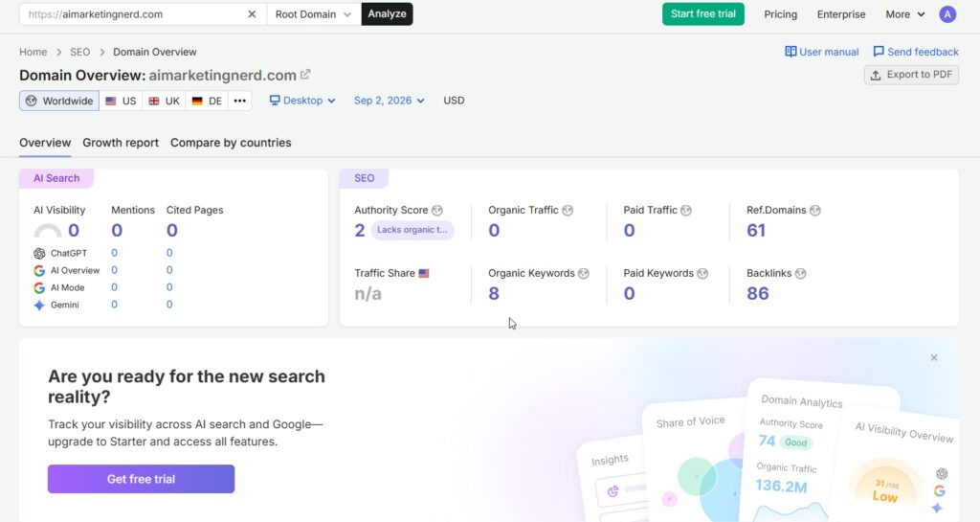
Task: Click the Paid Keywords globe icon
Action: tap(702, 274)
